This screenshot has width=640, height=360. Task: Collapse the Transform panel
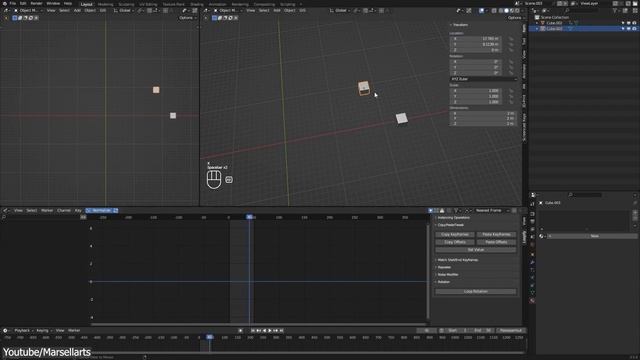[459, 25]
